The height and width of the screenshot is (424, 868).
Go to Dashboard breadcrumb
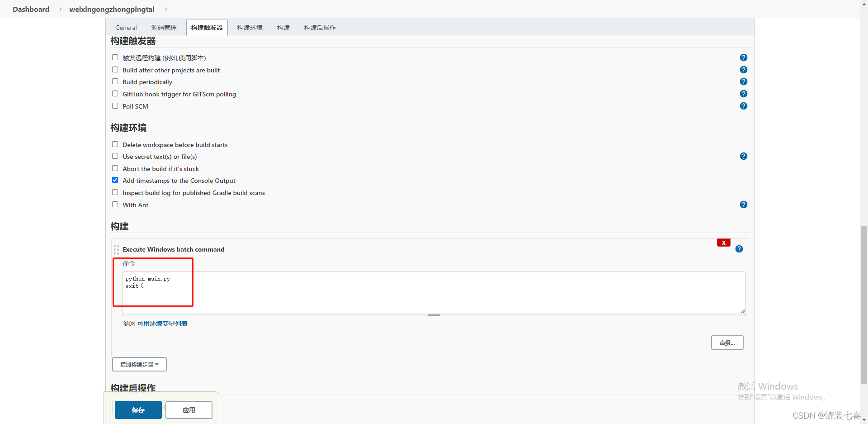(x=31, y=9)
